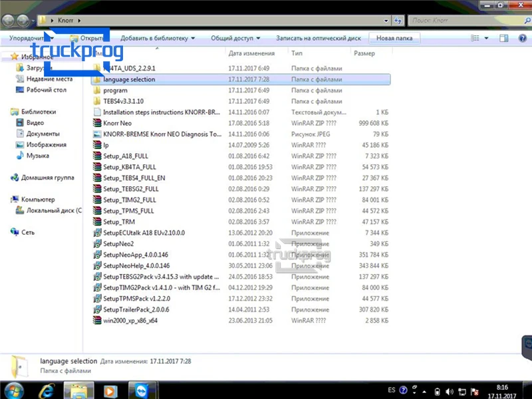The width and height of the screenshot is (532, 399).
Task: Click the win2000_xp_x86_x64 archive icon
Action: (x=97, y=321)
